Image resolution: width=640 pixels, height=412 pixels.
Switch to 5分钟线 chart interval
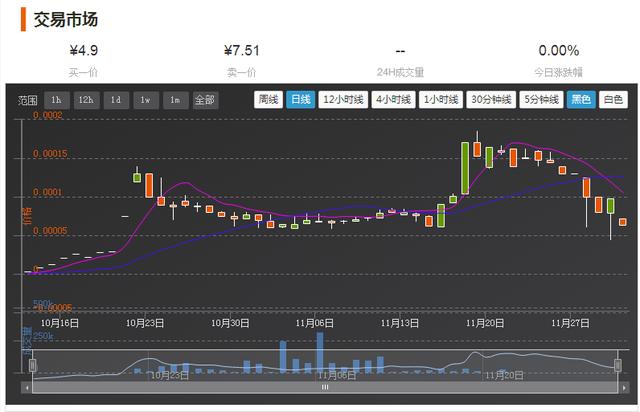(542, 100)
